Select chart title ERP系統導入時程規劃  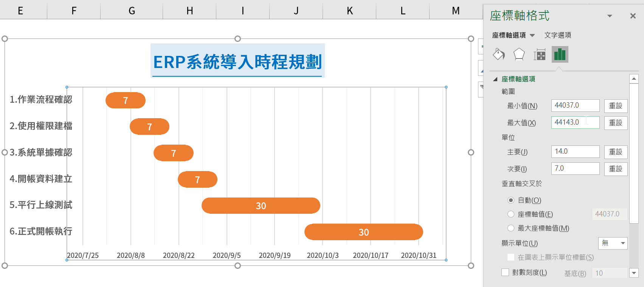(237, 62)
